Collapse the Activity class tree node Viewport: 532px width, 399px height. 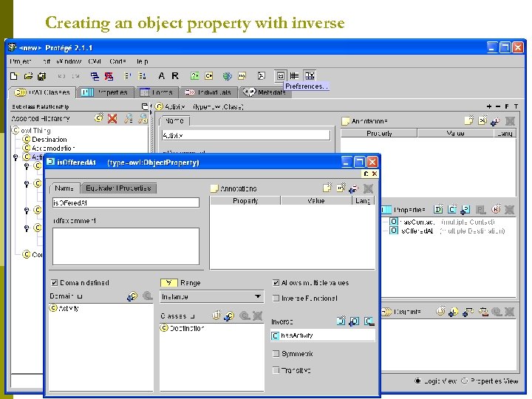[x=16, y=157]
